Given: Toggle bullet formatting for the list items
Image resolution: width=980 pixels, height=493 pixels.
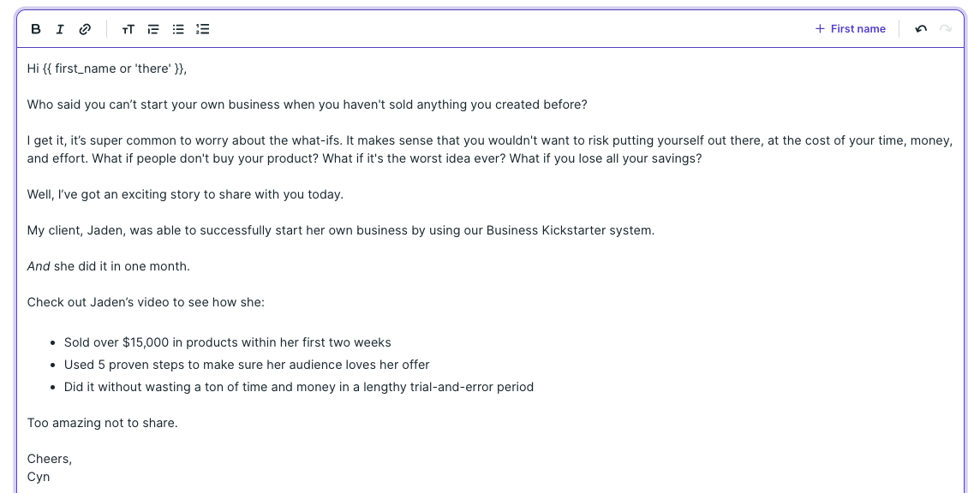Looking at the screenshot, I should coord(177,28).
